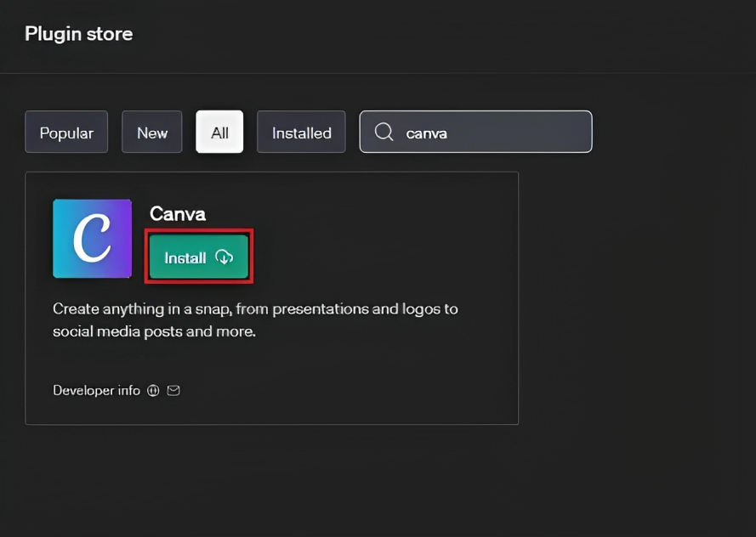This screenshot has height=537, width=756.
Task: Install the Canva plugin
Action: tap(199, 257)
